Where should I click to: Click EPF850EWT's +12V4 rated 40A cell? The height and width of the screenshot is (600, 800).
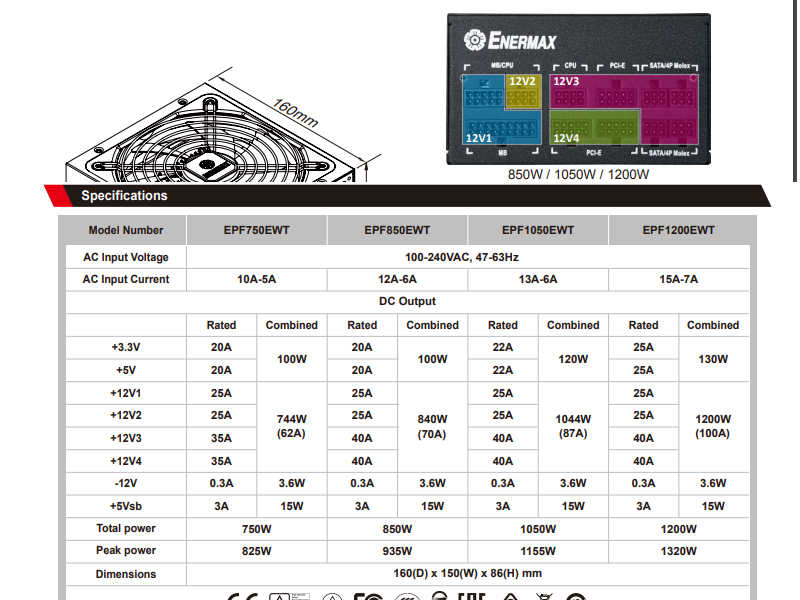[x=362, y=461]
